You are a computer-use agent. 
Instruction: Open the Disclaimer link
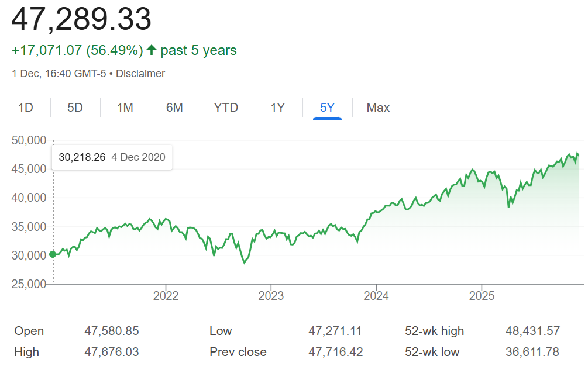point(140,74)
